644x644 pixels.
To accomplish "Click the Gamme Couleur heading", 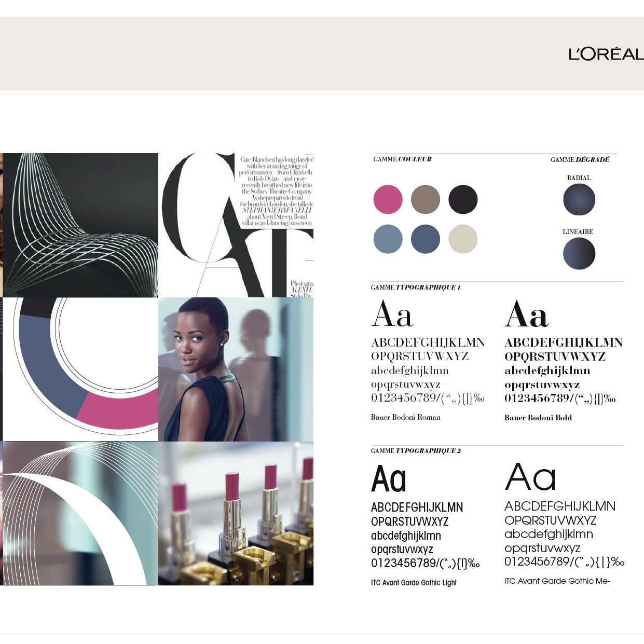I will click(402, 159).
